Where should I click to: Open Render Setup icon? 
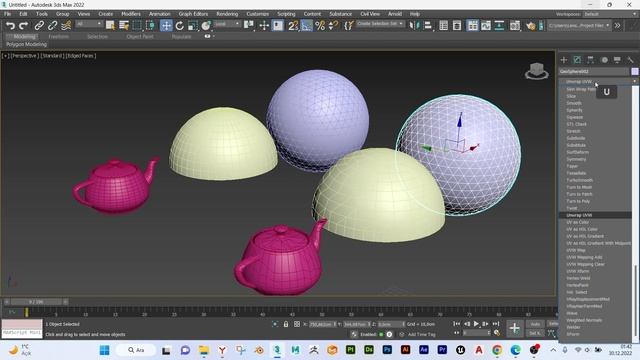515,26
